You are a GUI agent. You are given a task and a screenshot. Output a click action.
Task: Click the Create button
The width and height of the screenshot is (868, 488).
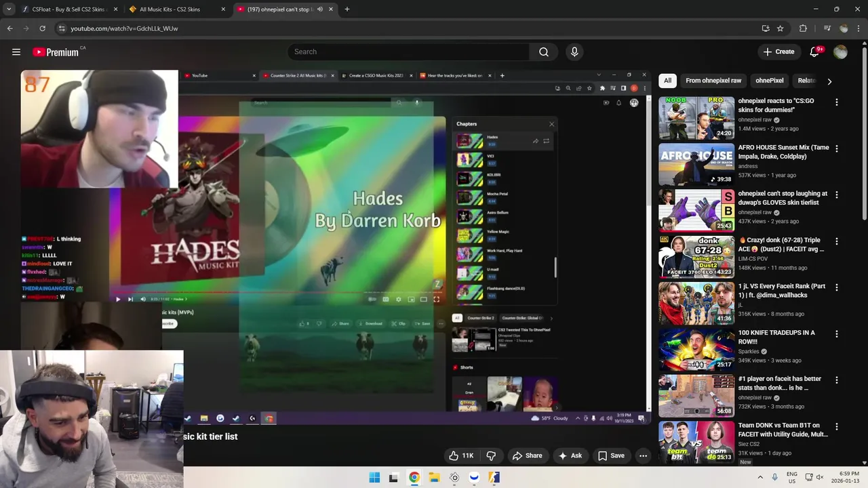(778, 52)
